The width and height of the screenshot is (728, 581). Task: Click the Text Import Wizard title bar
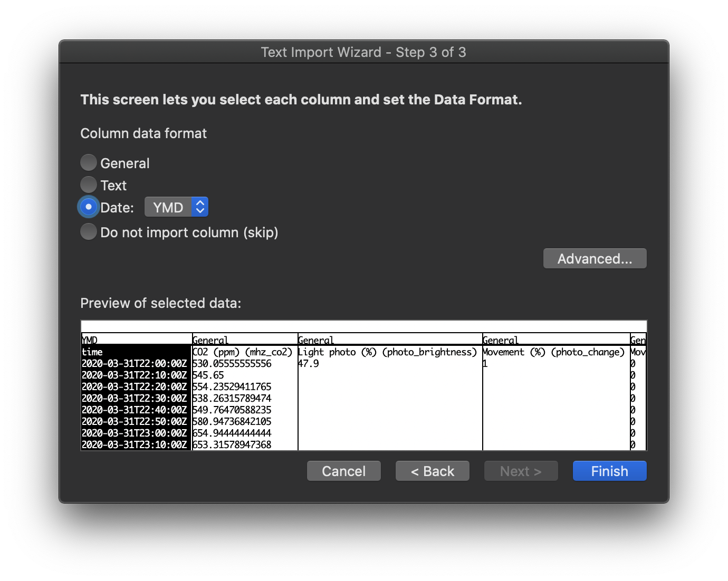tap(363, 52)
